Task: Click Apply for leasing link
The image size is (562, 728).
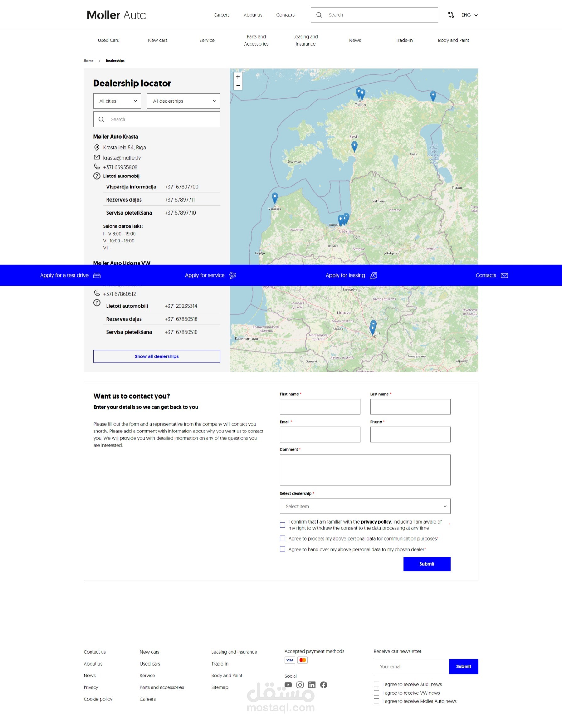Action: (x=351, y=275)
